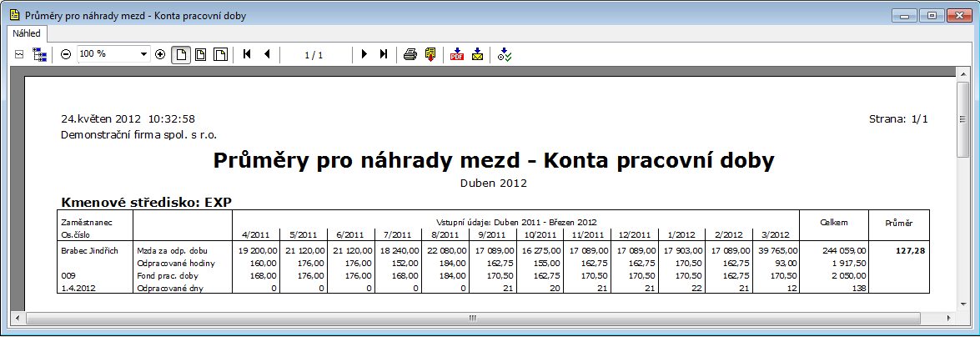Click the 3/2012 column header
Viewport: 980px width, 337px height.
[x=776, y=235]
